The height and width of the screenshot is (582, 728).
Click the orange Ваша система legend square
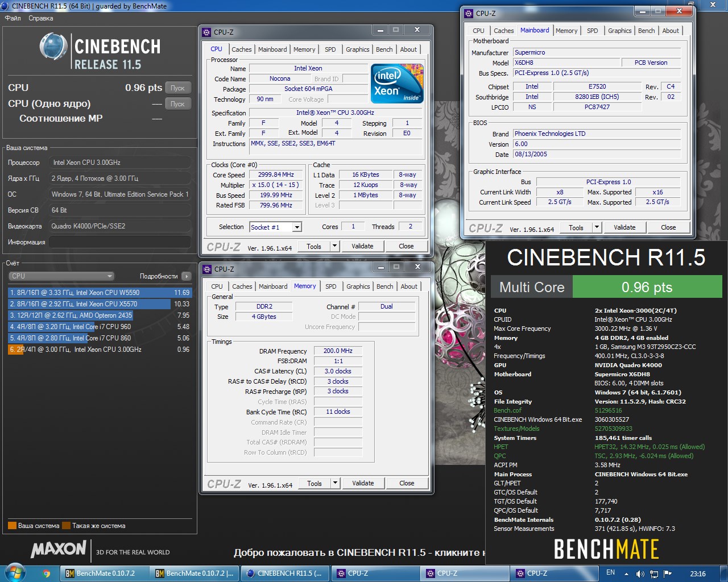pos(12,526)
